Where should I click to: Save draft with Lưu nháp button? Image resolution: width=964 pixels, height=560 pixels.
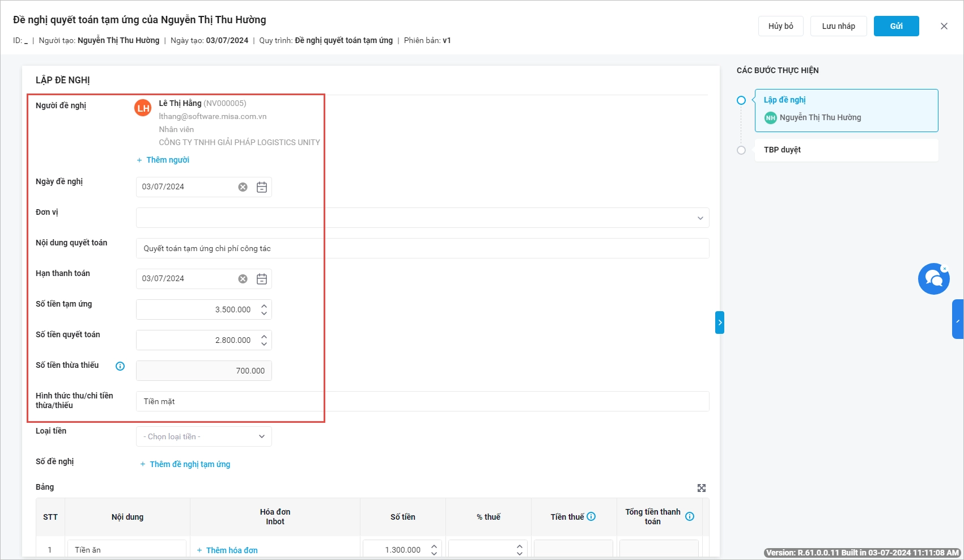pyautogui.click(x=838, y=26)
